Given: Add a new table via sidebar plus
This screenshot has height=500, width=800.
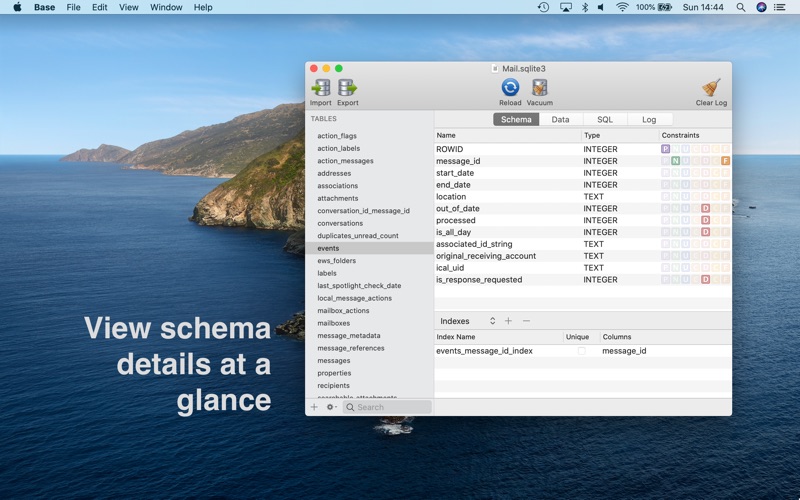Looking at the screenshot, I should pyautogui.click(x=314, y=407).
